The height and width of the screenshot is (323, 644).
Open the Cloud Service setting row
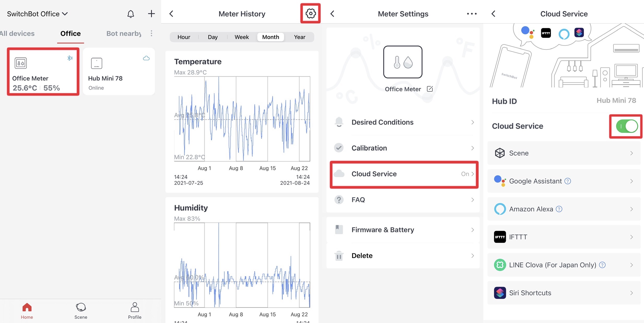tap(404, 174)
